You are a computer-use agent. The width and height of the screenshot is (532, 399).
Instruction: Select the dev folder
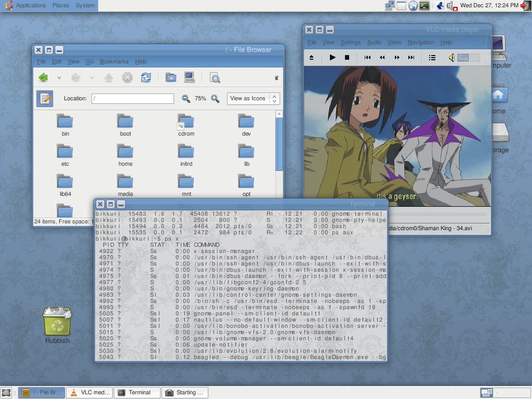[x=246, y=125]
